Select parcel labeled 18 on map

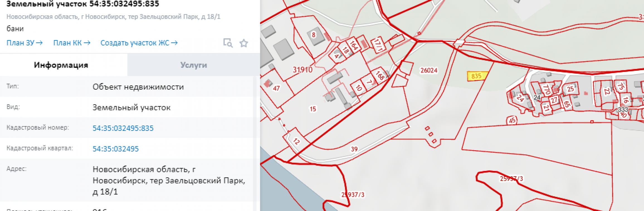(346, 50)
